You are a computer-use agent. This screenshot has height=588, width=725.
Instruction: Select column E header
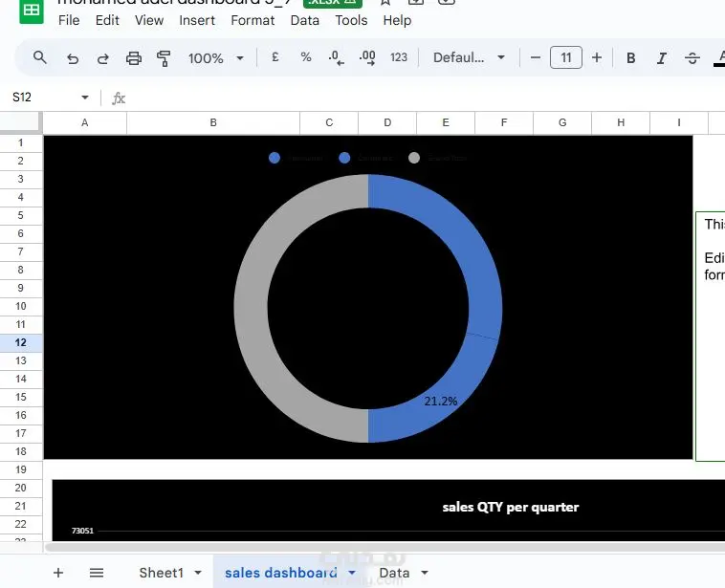coord(446,122)
